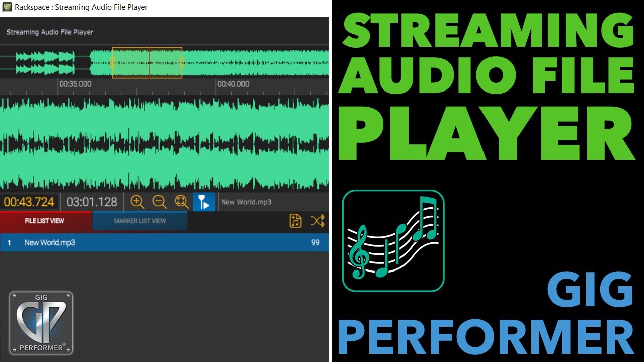
Task: Click the 00:35.000 mark on the time ruler
Action: coord(75,84)
